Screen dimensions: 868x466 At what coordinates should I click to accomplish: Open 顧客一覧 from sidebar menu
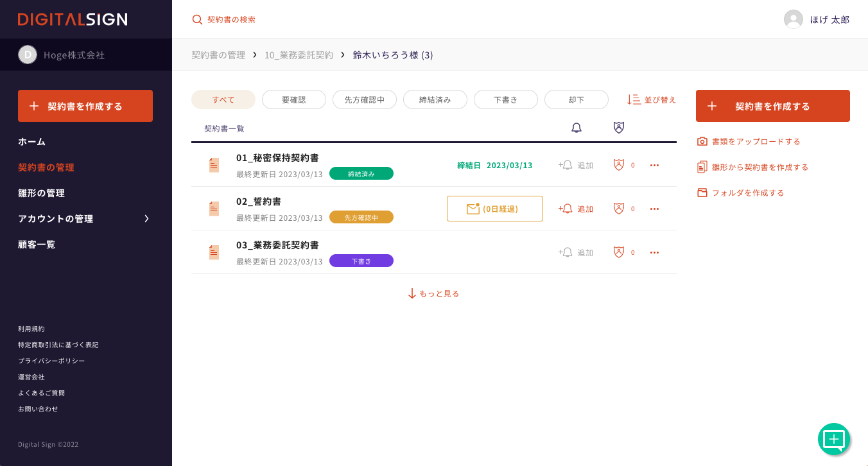click(x=37, y=244)
